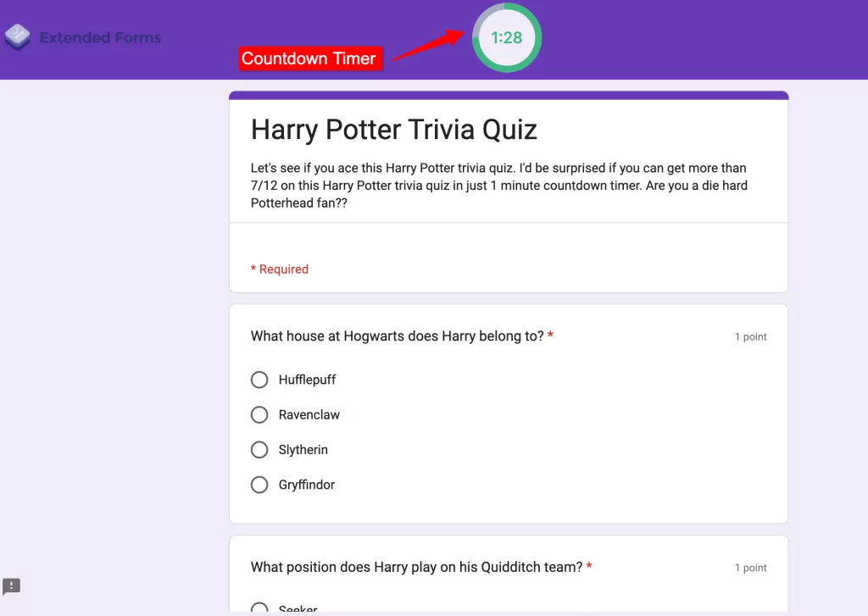Click the Extended Forms brand text
The width and height of the screenshot is (868, 616).
pyautogui.click(x=100, y=37)
